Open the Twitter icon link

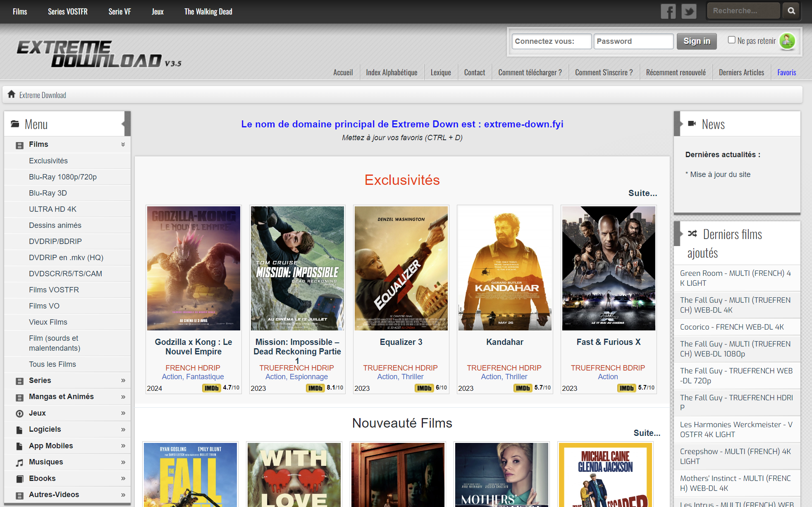[689, 11]
